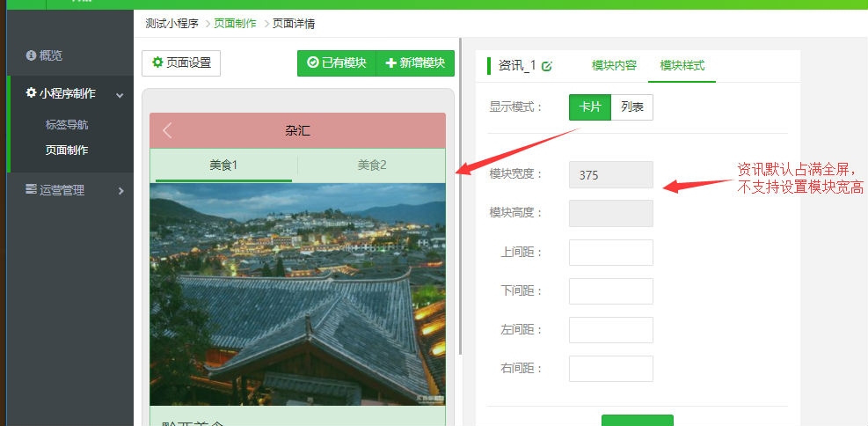Viewport: 868px width, 426px height.
Task: Click the back arrow in 杂汇 header
Action: point(167,131)
